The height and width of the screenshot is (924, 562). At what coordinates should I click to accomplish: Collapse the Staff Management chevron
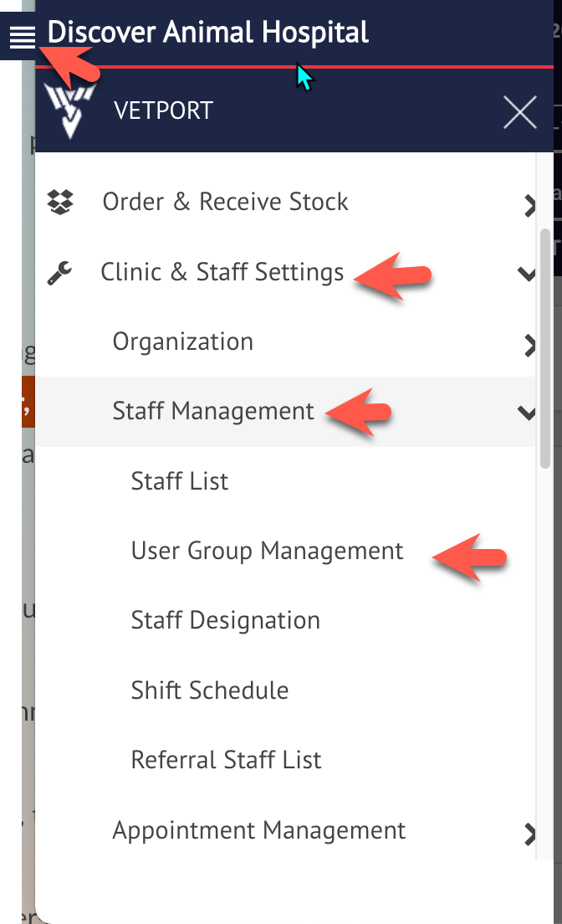(x=526, y=413)
